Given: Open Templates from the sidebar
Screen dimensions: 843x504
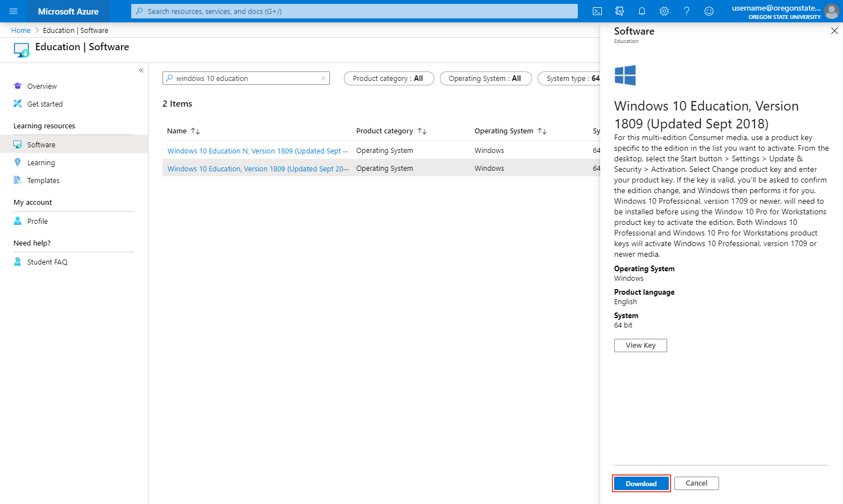Looking at the screenshot, I should click(x=43, y=180).
